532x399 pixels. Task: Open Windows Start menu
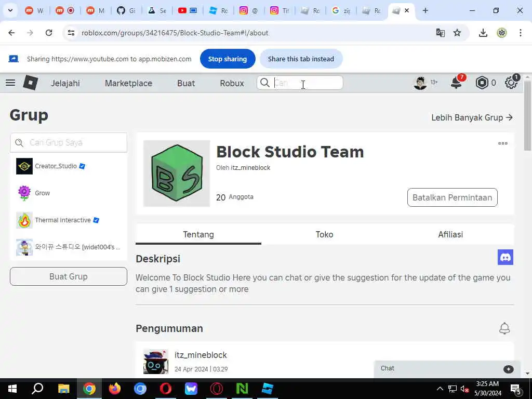(12, 389)
